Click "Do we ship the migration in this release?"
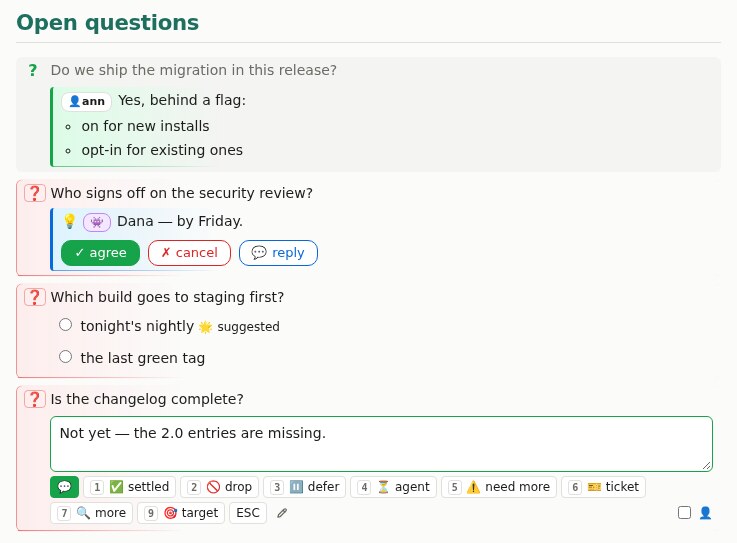This screenshot has height=543, width=737. [x=194, y=70]
